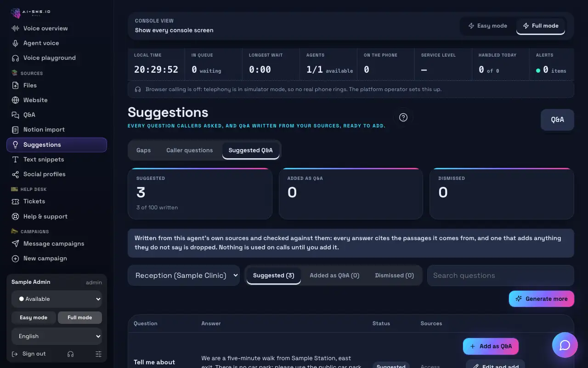The width and height of the screenshot is (588, 368).
Task: Click the headset icon beside Sign out
Action: pyautogui.click(x=70, y=354)
